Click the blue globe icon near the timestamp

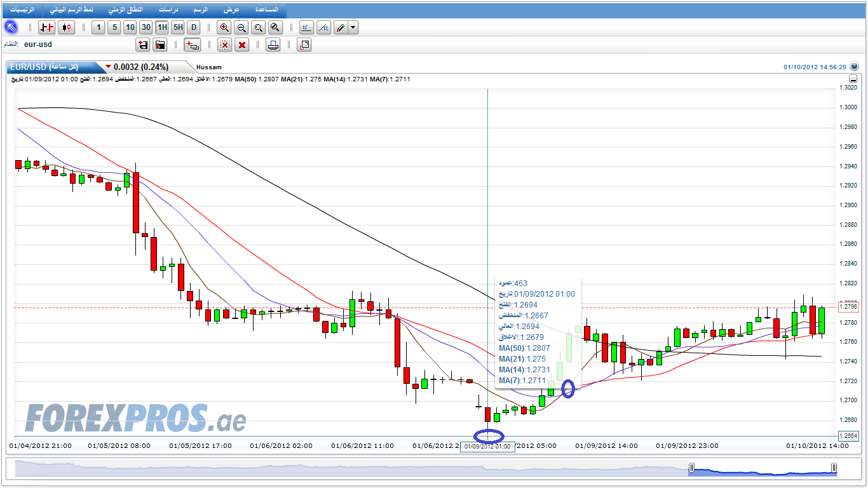(x=854, y=66)
